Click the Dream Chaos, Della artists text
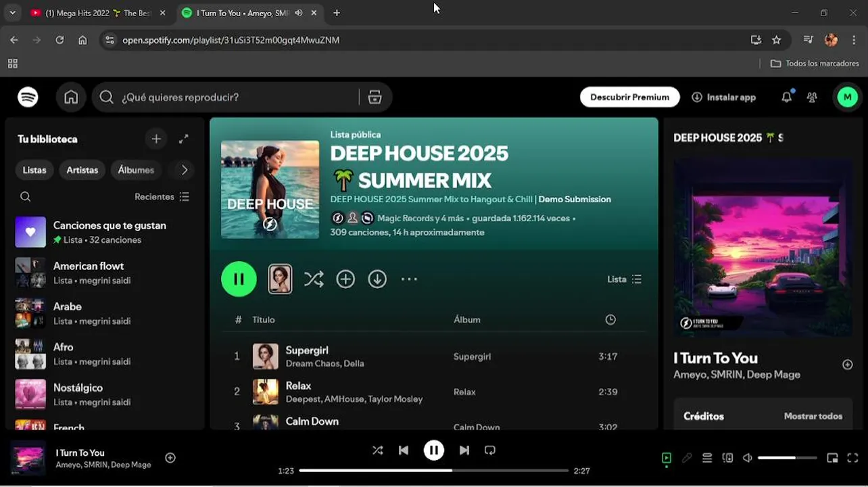 coord(324,363)
